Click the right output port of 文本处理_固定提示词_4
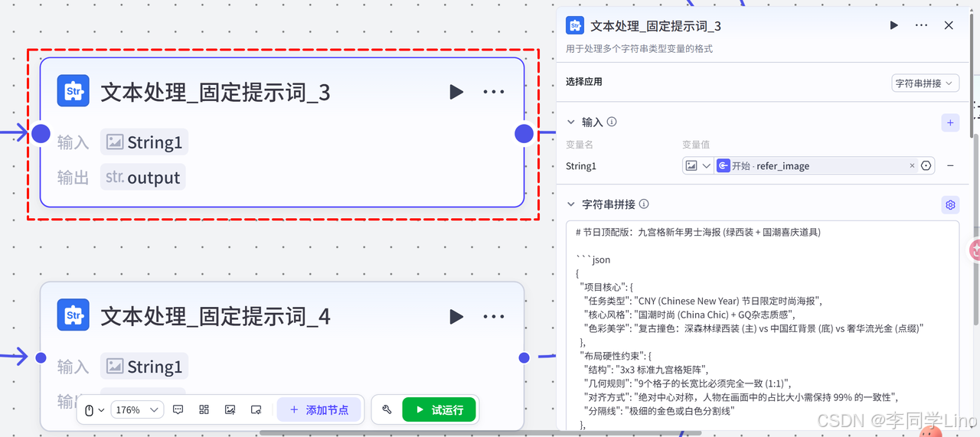 point(524,357)
